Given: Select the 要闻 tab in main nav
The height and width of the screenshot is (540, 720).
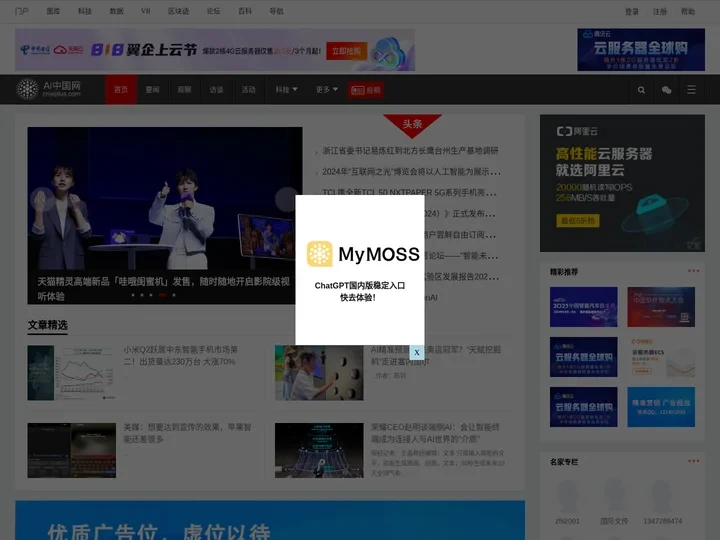Looking at the screenshot, I should 152,90.
